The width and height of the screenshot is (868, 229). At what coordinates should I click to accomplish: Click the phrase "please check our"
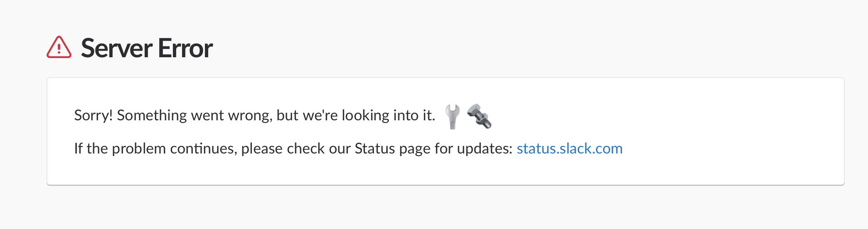click(296, 149)
